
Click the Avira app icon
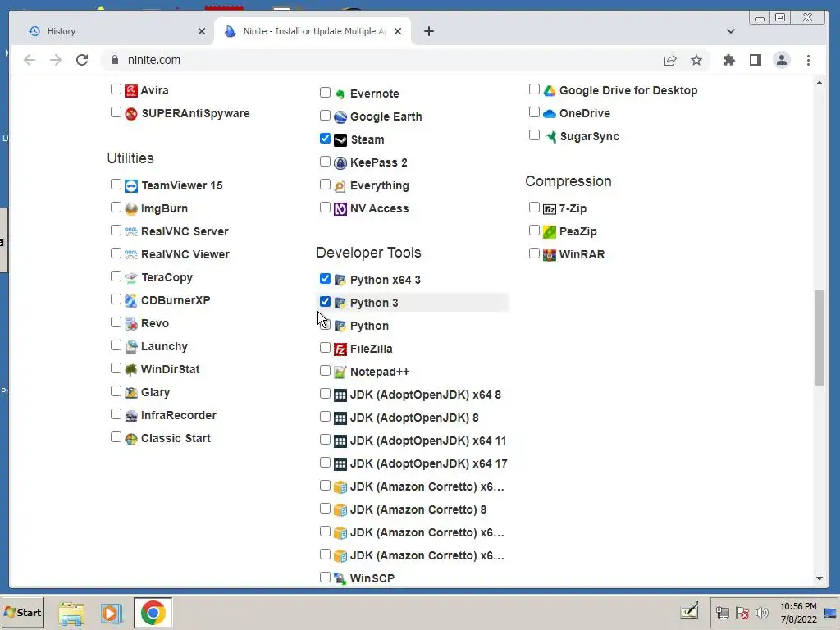(131, 90)
